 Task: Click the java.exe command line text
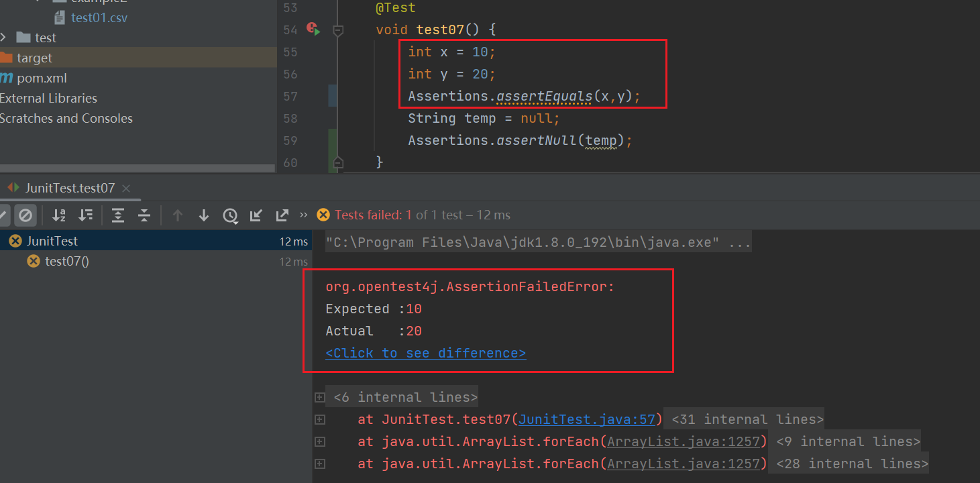[x=538, y=242]
